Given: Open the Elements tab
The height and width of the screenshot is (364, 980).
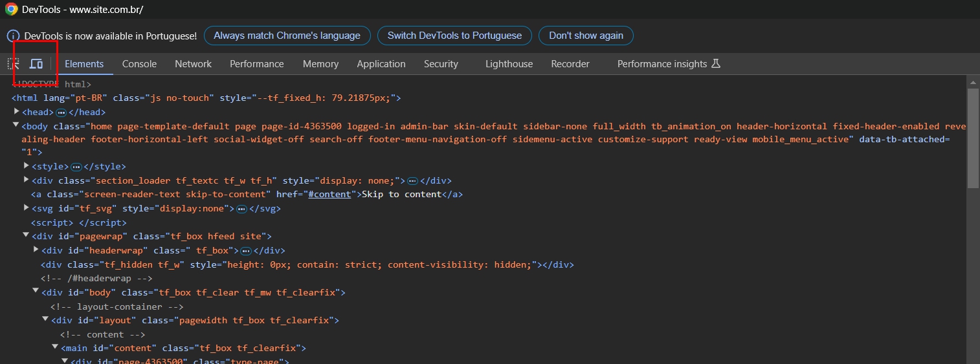Looking at the screenshot, I should pyautogui.click(x=84, y=64).
